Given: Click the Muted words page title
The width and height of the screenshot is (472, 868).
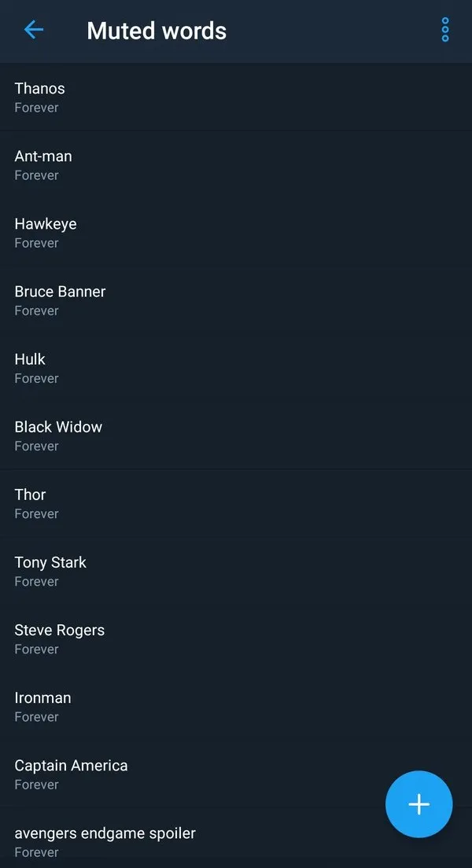Looking at the screenshot, I should point(157,31).
